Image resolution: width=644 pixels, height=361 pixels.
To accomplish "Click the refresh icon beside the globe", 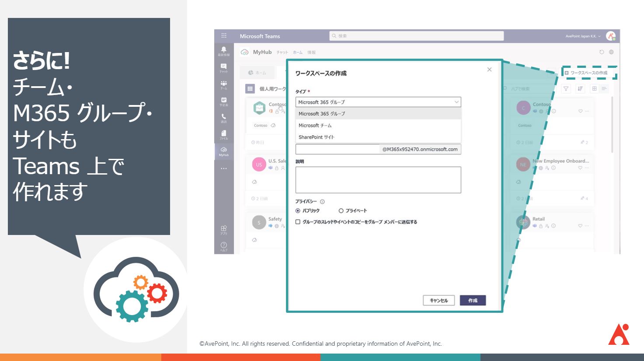I will [x=602, y=52].
